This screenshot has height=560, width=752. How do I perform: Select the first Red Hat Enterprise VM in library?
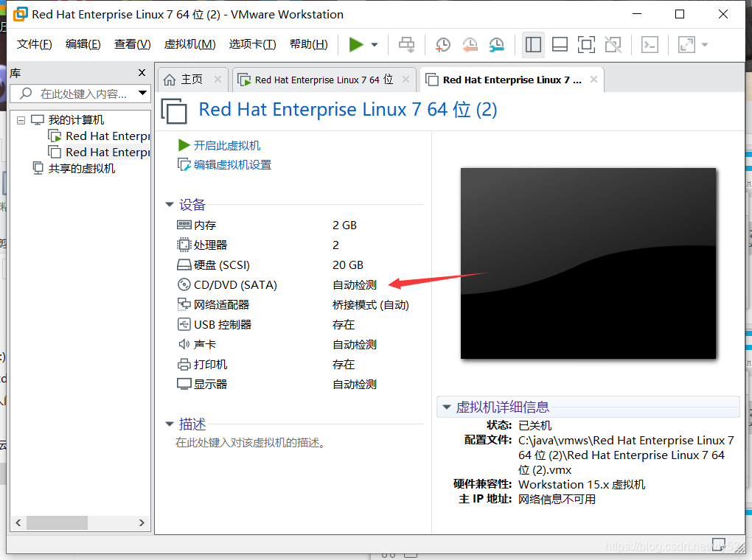coord(100,136)
